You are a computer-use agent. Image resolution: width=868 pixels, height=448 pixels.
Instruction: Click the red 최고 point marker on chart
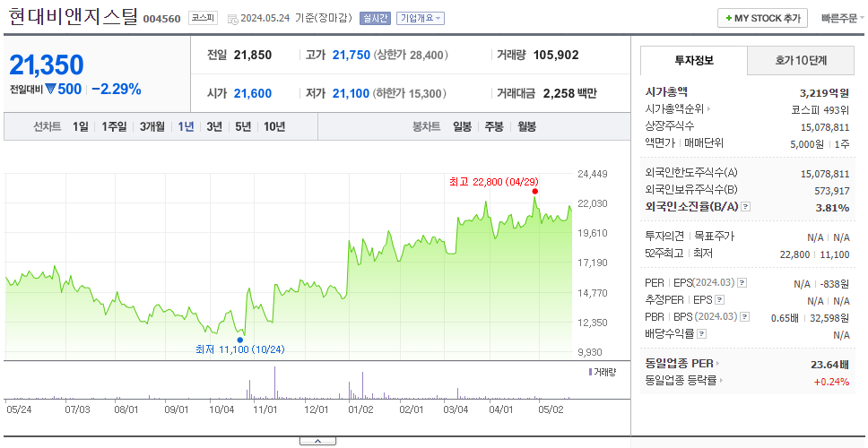534,192
